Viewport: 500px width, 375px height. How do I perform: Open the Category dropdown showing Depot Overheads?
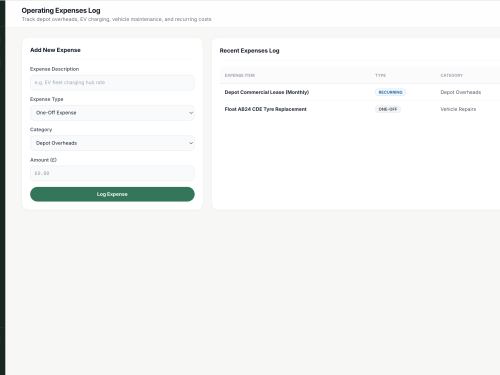tap(112, 143)
